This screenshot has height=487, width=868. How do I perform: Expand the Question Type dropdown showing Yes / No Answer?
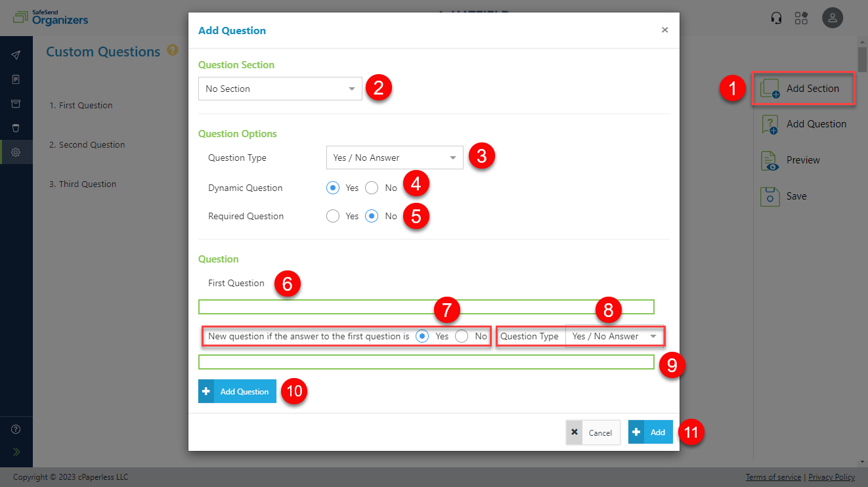tap(394, 158)
